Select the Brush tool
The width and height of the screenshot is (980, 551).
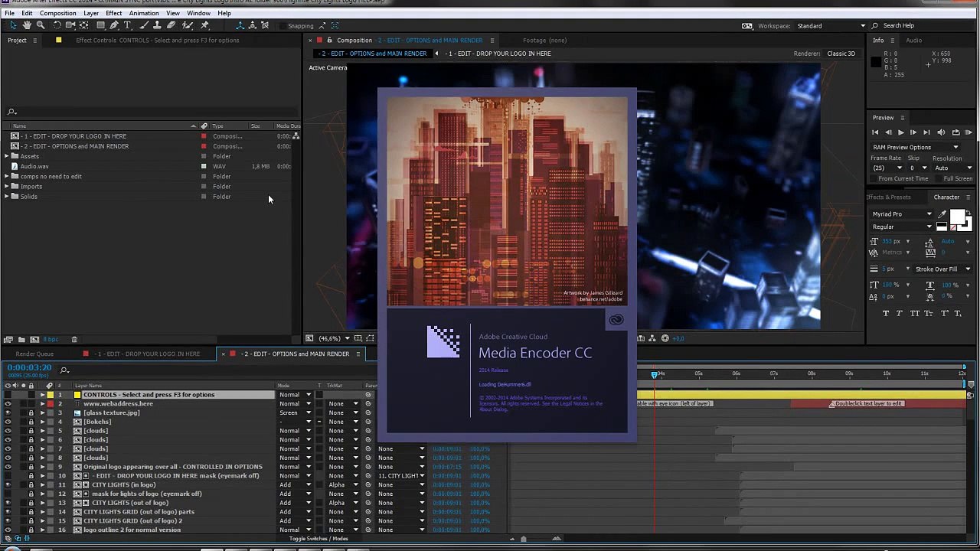[144, 25]
